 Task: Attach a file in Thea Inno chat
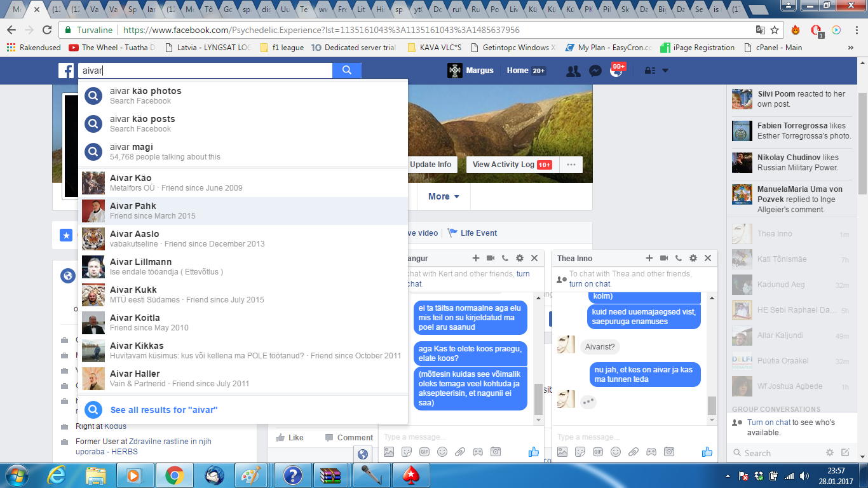click(x=634, y=452)
